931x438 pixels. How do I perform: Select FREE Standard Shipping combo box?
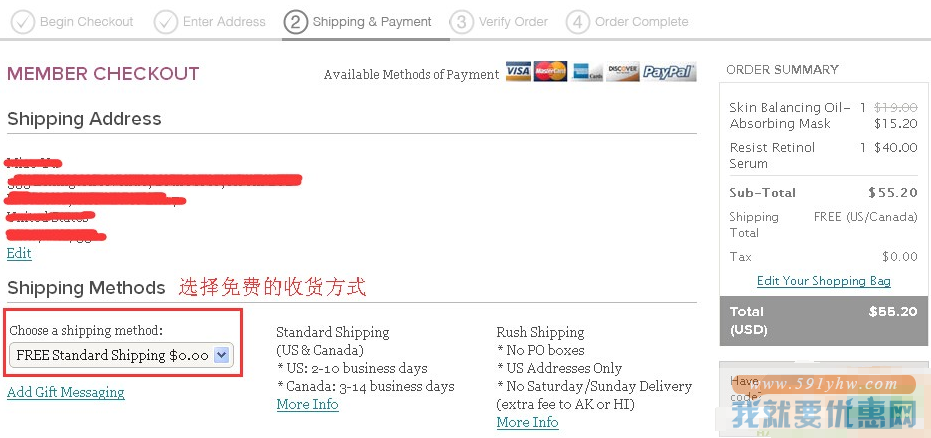pyautogui.click(x=121, y=355)
